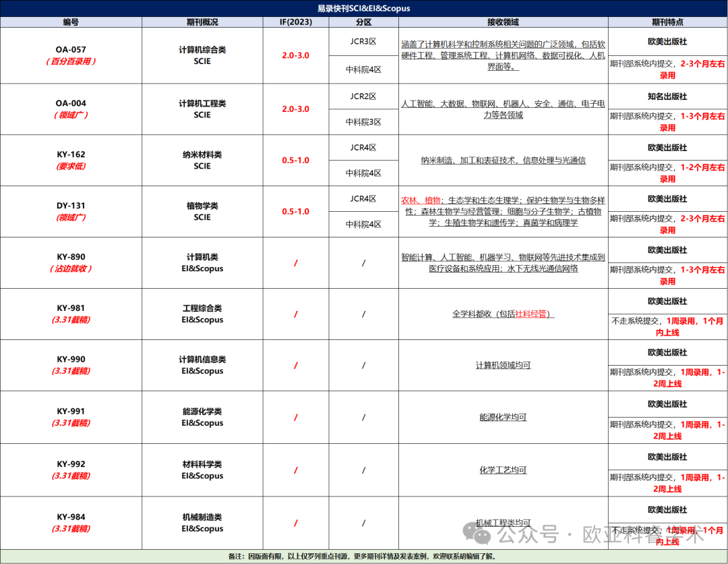The image size is (728, 564).
Task: Select the red 农林、植物 text
Action: coord(421,200)
